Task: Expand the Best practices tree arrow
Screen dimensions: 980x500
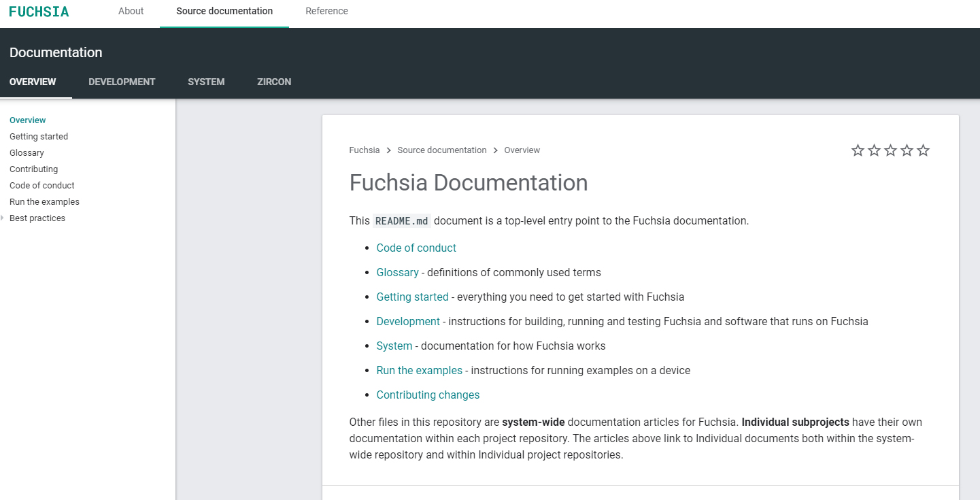Action: tap(3, 218)
